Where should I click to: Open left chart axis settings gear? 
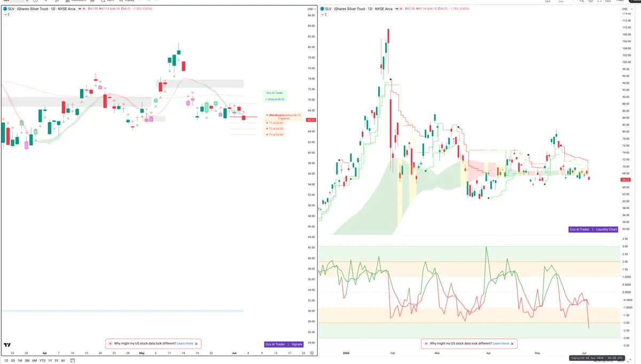pyautogui.click(x=311, y=353)
